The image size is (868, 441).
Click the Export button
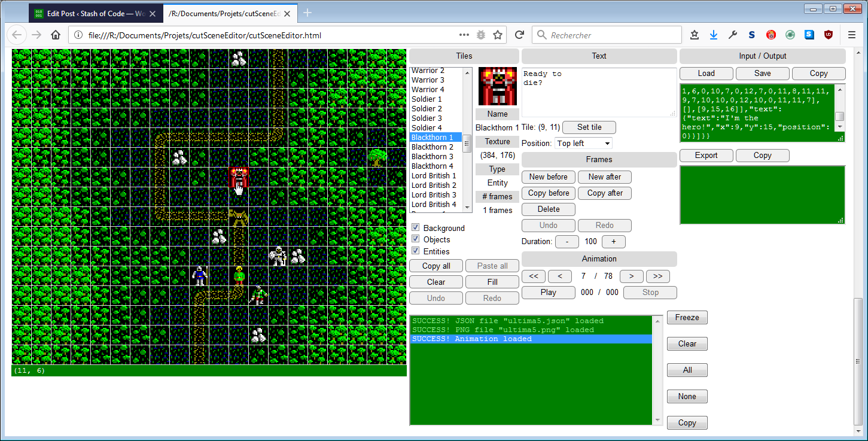[x=706, y=156]
